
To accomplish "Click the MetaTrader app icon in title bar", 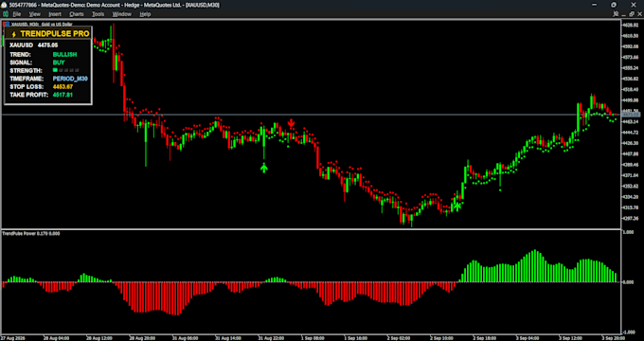I will pyautogui.click(x=5, y=5).
